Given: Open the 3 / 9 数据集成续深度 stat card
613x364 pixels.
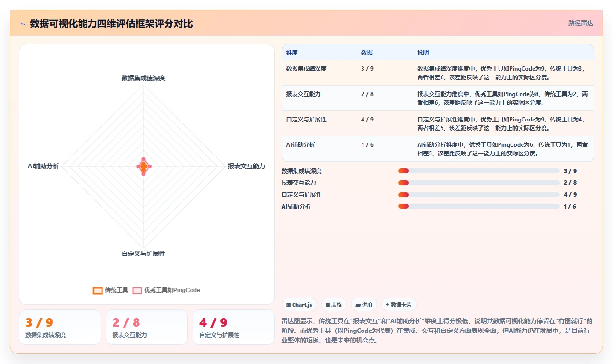Looking at the screenshot, I should tap(60, 327).
